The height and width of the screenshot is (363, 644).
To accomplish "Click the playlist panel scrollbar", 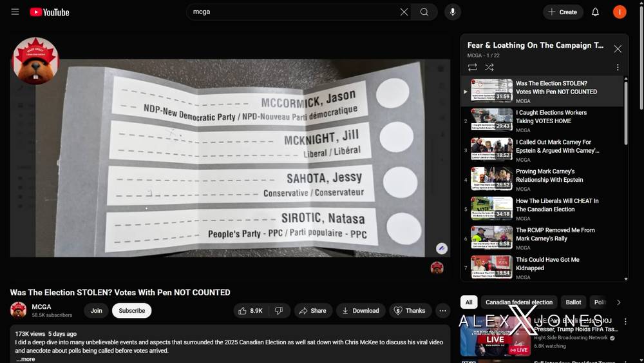I will 625,113.
